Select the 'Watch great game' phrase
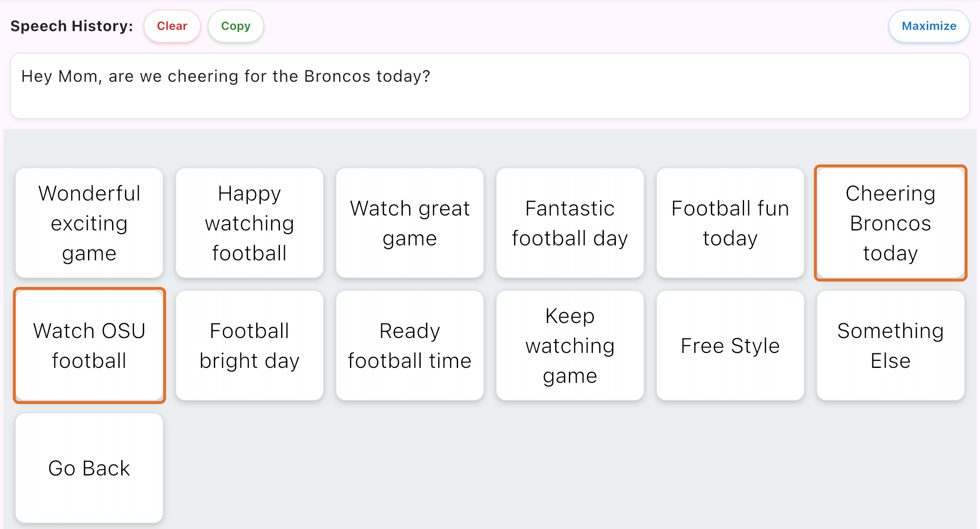This screenshot has height=529, width=980. [x=410, y=223]
